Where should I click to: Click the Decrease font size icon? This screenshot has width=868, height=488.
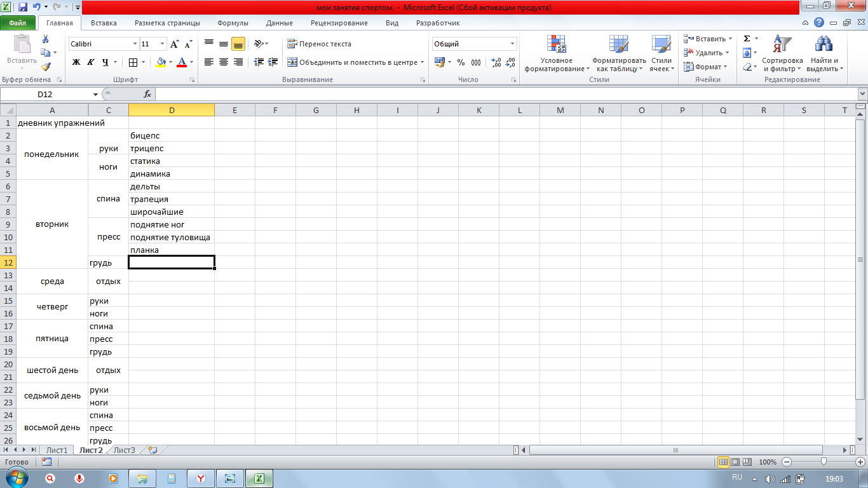pyautogui.click(x=189, y=44)
